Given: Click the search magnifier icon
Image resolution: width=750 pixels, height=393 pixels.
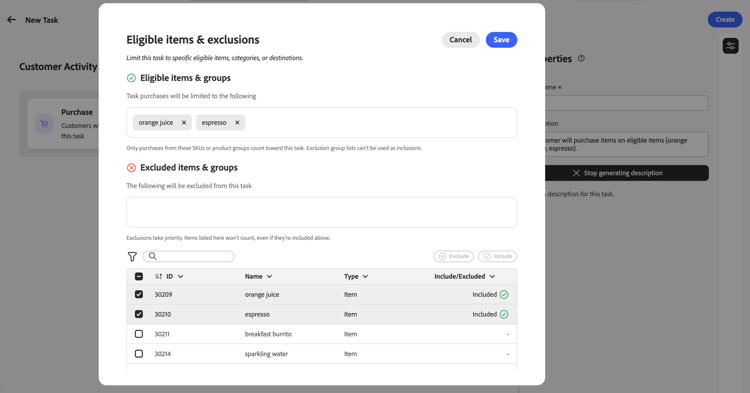Looking at the screenshot, I should (153, 256).
